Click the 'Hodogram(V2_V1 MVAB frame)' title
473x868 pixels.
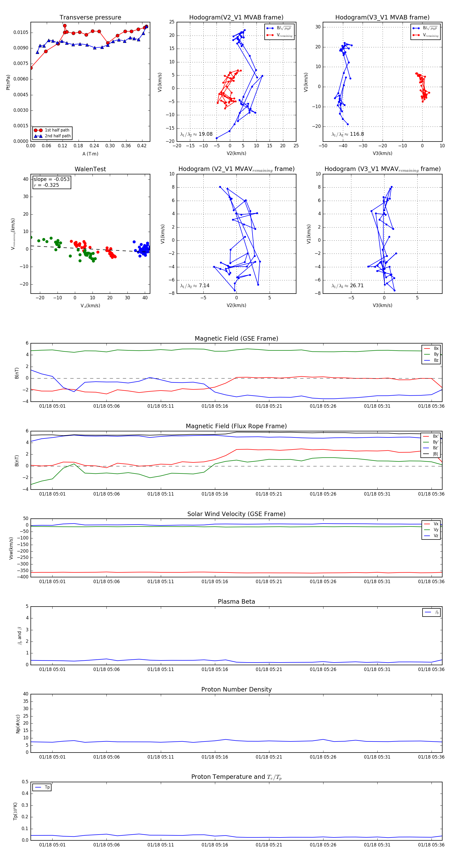236,18
